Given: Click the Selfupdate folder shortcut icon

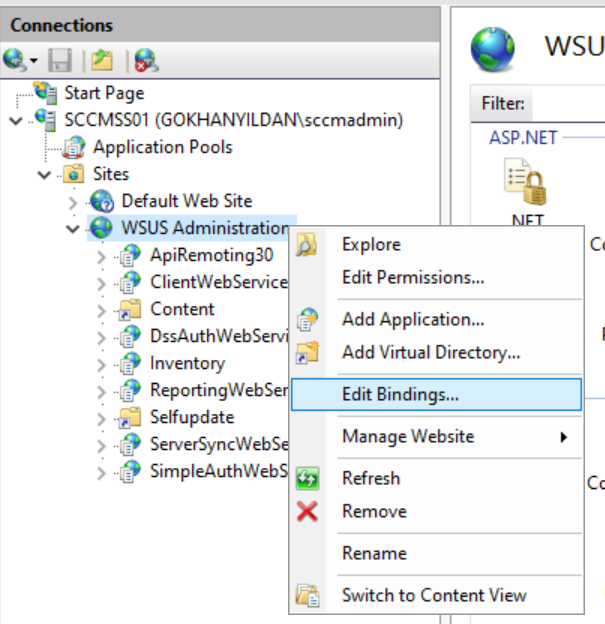Looking at the screenshot, I should [x=130, y=417].
